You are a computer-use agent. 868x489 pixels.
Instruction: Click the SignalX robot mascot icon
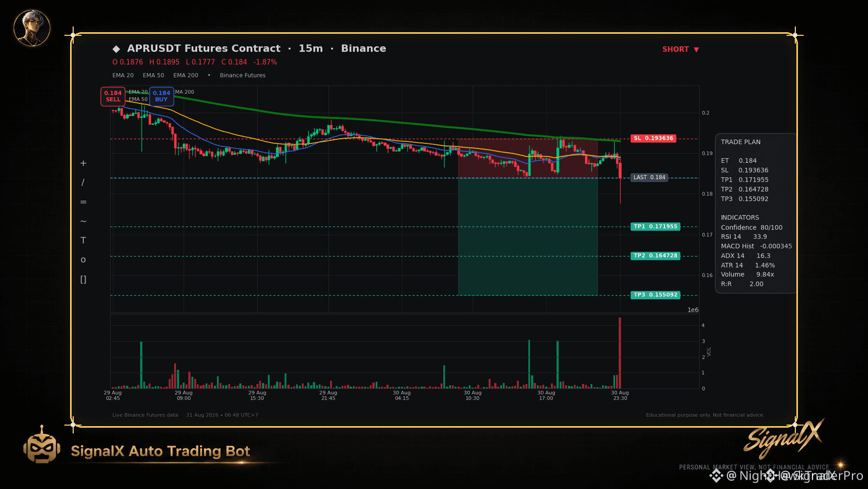[42, 445]
